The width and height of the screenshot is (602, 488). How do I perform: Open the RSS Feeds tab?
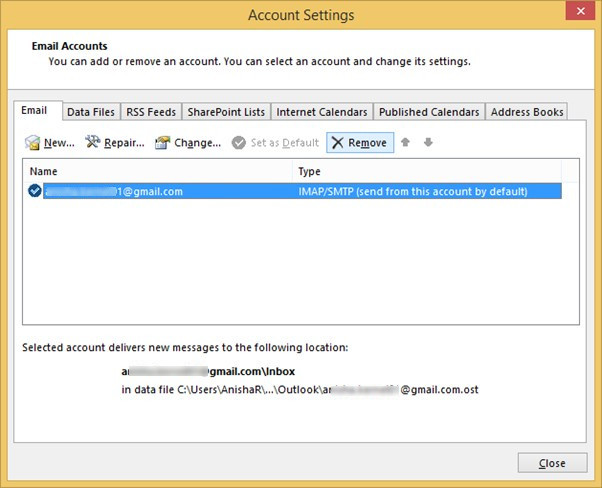(x=152, y=112)
